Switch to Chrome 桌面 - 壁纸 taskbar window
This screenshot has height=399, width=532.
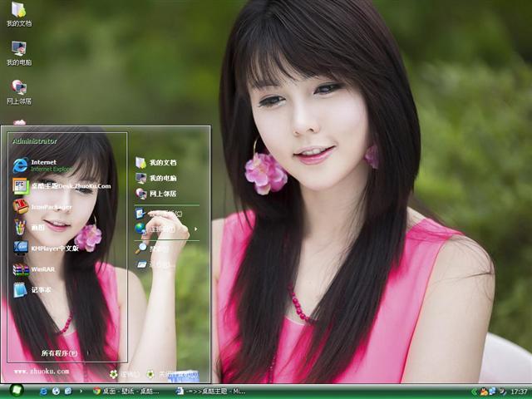[x=126, y=392]
